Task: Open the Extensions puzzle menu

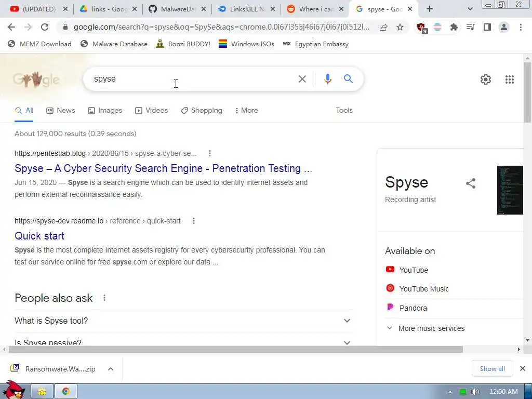Action: (454, 27)
